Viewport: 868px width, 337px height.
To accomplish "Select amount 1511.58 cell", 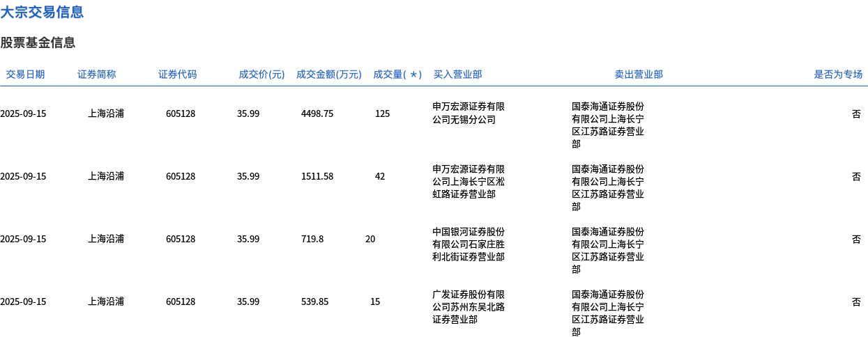I will 317,176.
